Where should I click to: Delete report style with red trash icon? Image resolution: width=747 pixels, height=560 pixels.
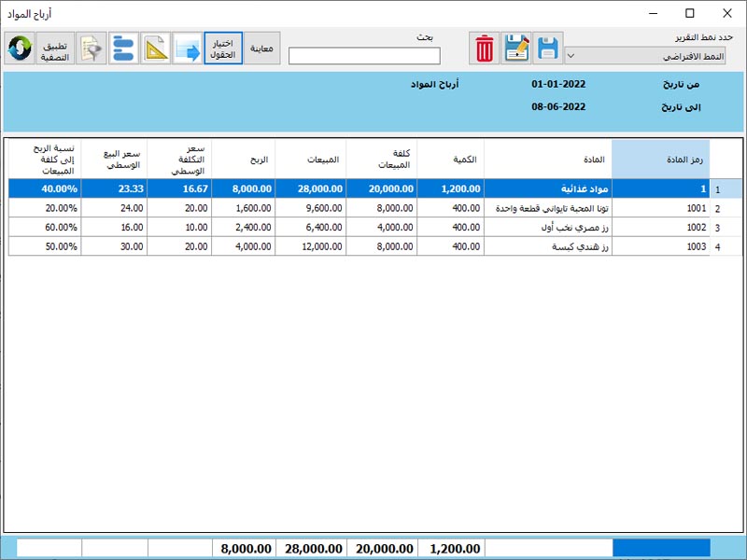coord(484,49)
